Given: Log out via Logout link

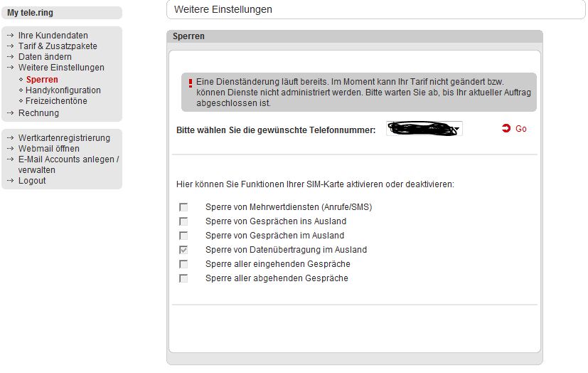Looking at the screenshot, I should point(32,181).
